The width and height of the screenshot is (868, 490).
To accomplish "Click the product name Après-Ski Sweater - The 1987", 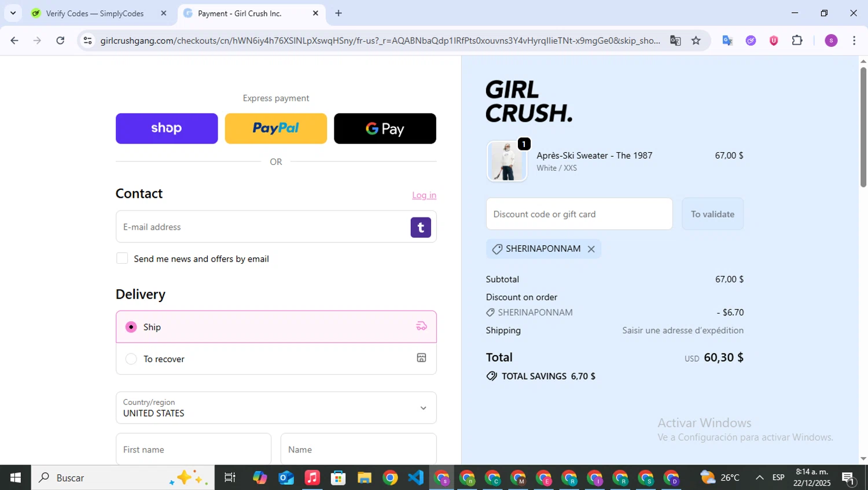I will click(594, 156).
